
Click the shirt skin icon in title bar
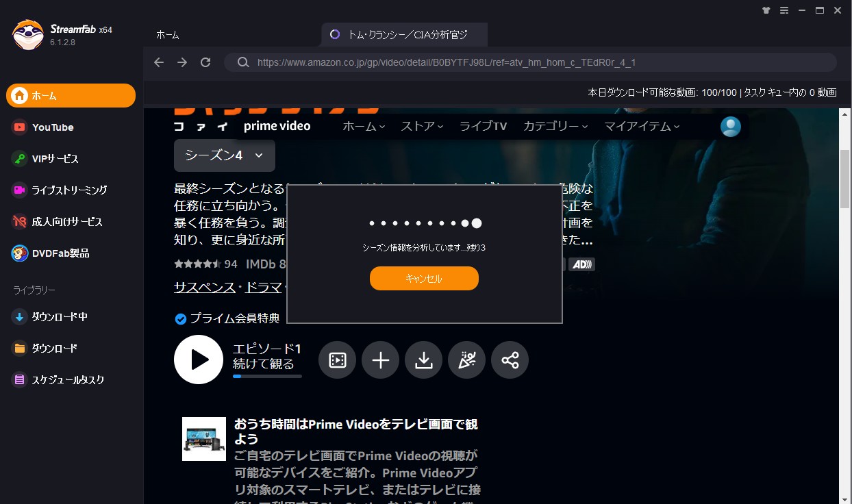point(766,10)
